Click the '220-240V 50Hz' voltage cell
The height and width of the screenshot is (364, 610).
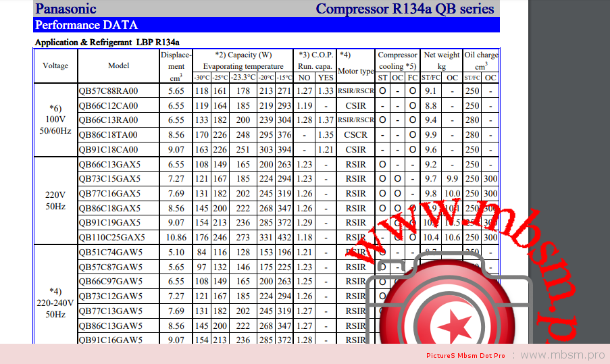point(55,303)
